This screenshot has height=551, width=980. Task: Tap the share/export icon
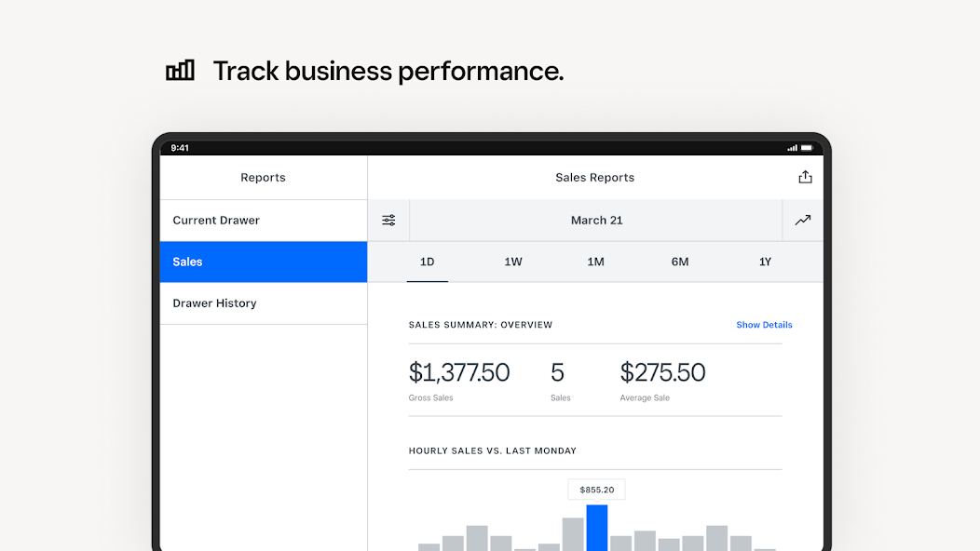click(x=805, y=177)
